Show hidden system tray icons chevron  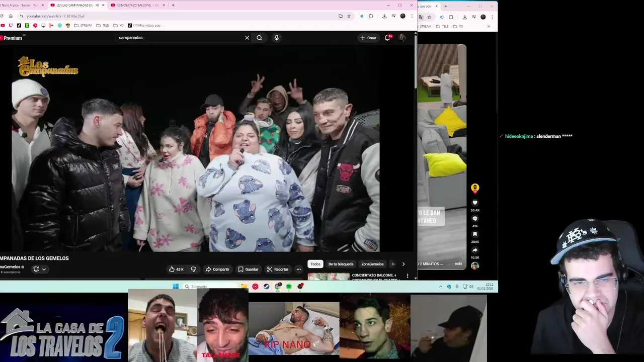[441, 287]
